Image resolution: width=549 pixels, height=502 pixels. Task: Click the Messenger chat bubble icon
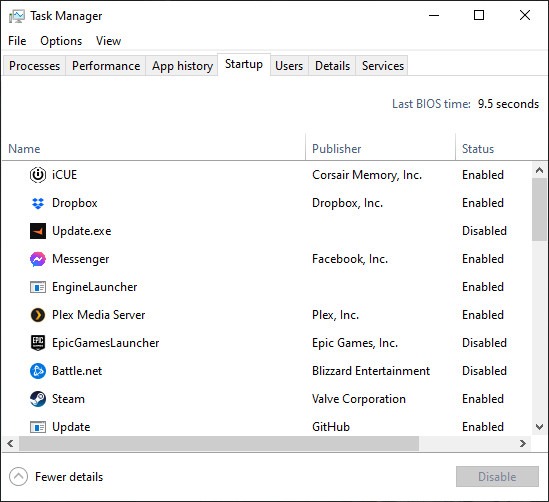tap(37, 259)
